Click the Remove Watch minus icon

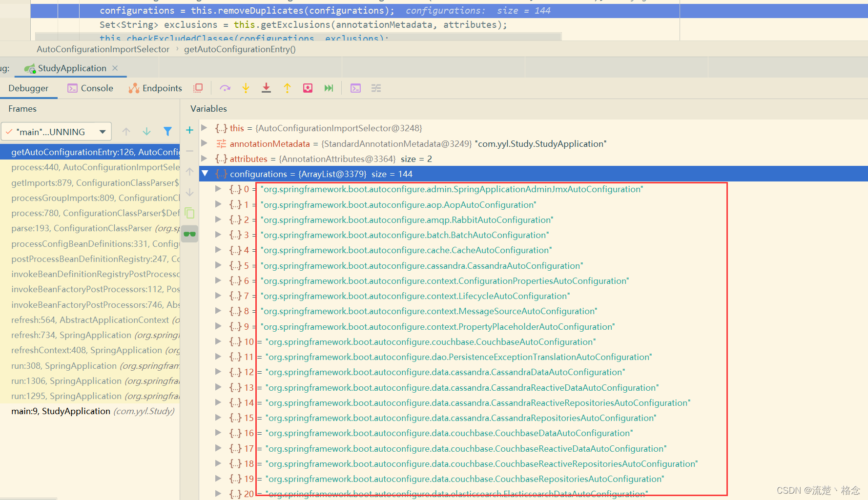[x=189, y=151]
